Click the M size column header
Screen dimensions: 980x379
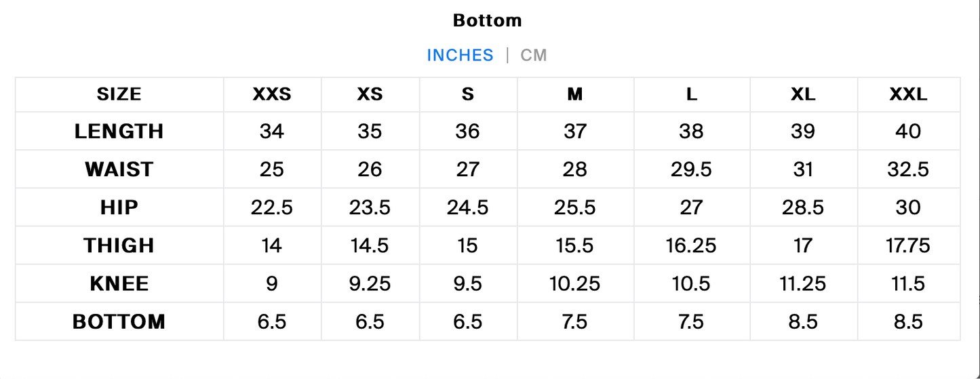[x=575, y=94]
